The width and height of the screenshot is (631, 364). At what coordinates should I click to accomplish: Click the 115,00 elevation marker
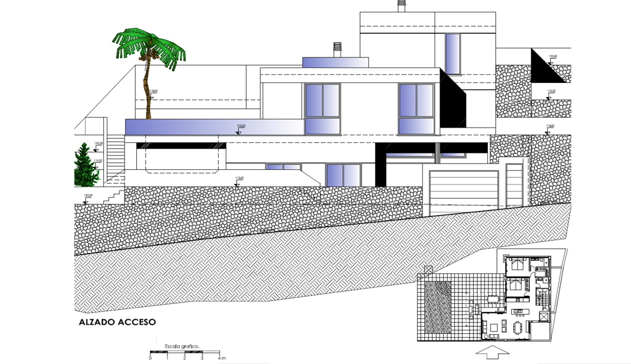[98, 147]
